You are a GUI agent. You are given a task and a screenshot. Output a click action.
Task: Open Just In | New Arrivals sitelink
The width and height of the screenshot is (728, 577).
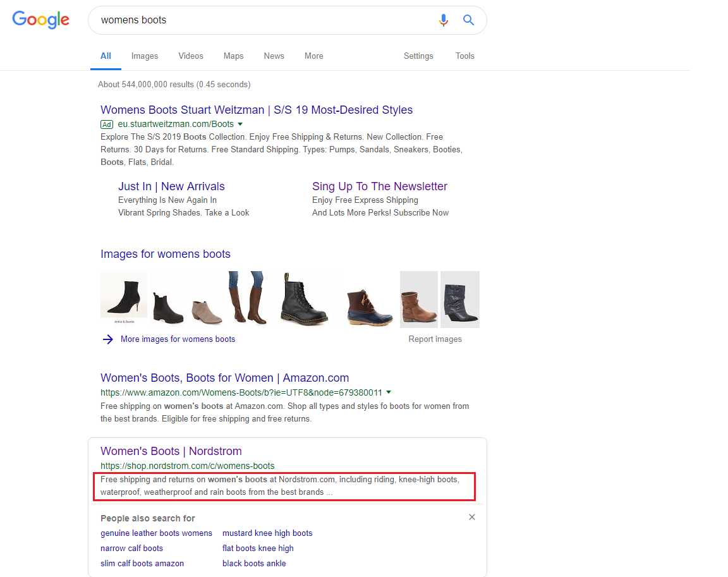tap(171, 186)
